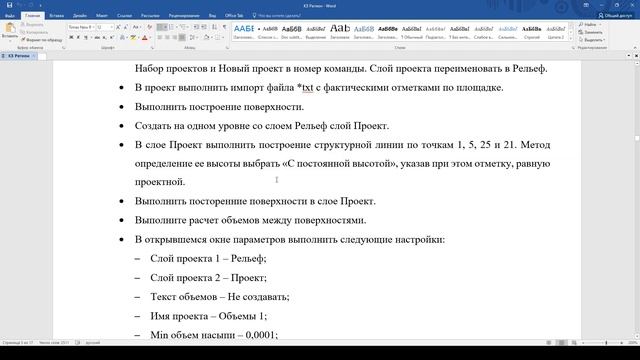Open the font name dropdown
640x360 pixels.
point(93,27)
